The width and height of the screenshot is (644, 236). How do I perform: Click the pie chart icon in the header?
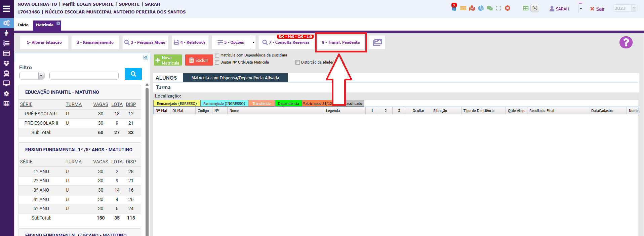481,8
